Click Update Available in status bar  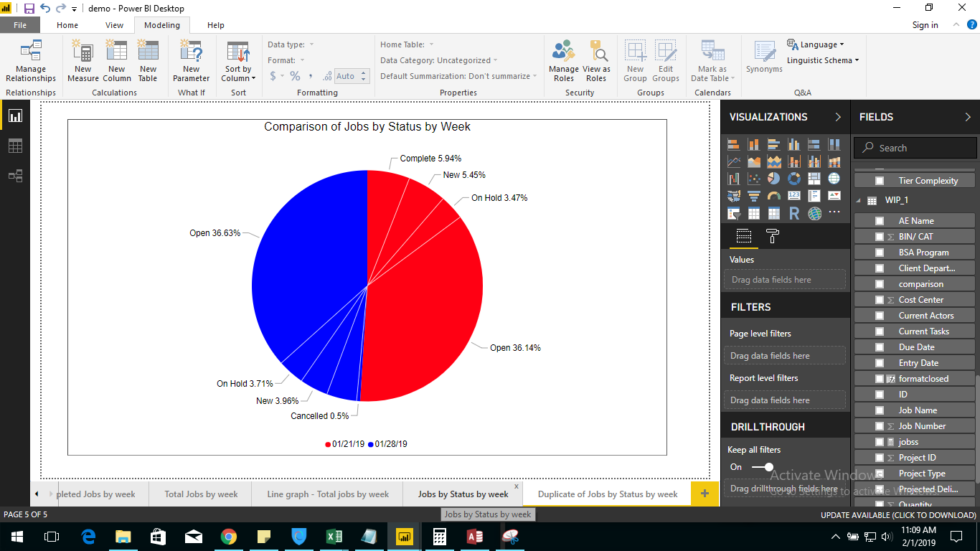pyautogui.click(x=898, y=515)
